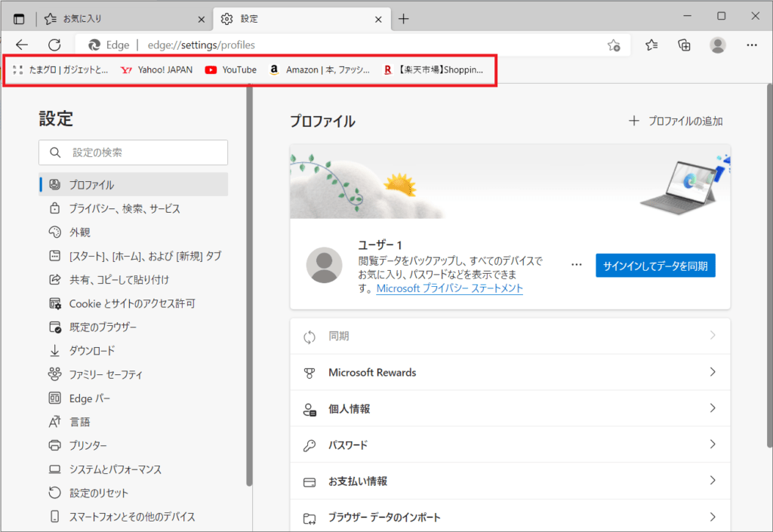This screenshot has width=773, height=532.
Task: Add this page to favorites star icon
Action: tap(614, 45)
